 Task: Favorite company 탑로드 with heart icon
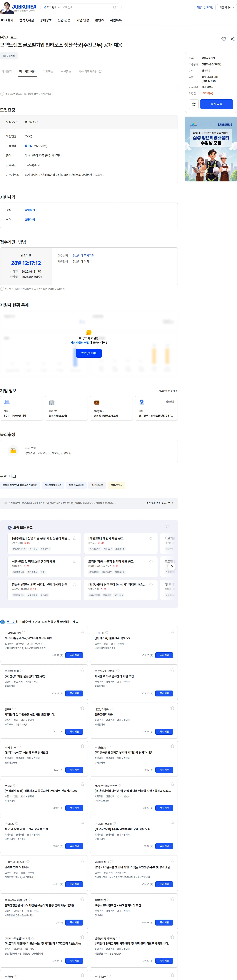click(14, 709)
